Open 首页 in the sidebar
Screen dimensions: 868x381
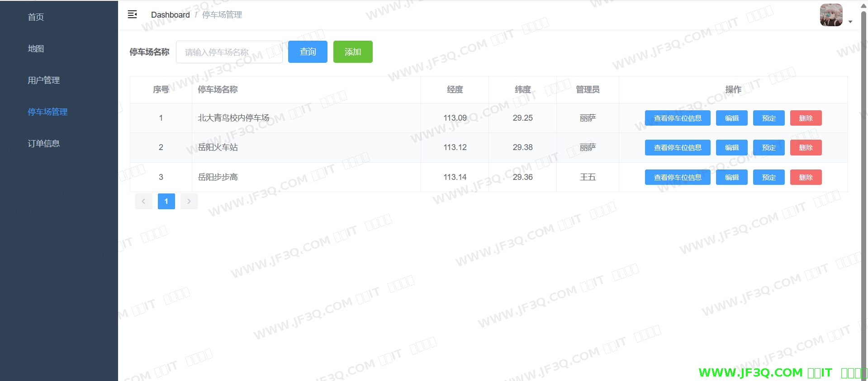click(36, 17)
